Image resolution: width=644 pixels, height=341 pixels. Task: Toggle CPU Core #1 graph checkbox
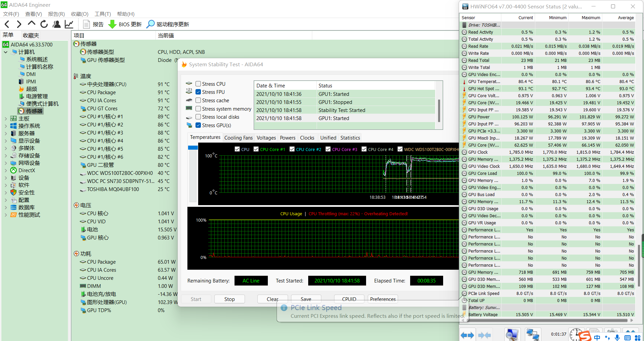(x=256, y=149)
